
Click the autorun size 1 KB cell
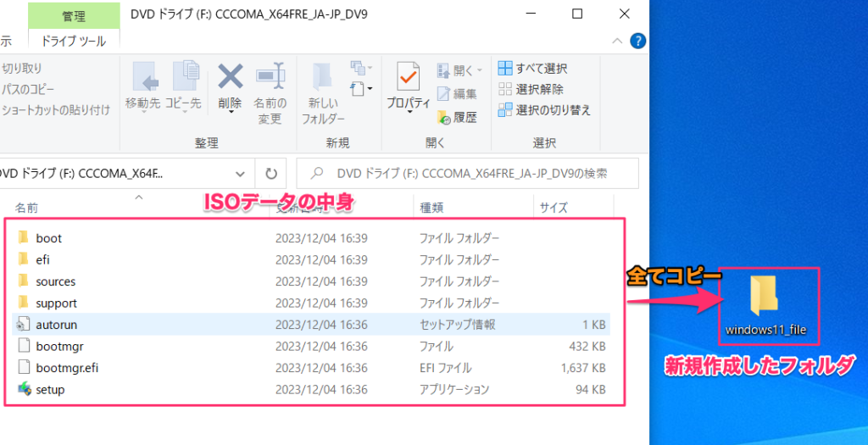pos(594,325)
